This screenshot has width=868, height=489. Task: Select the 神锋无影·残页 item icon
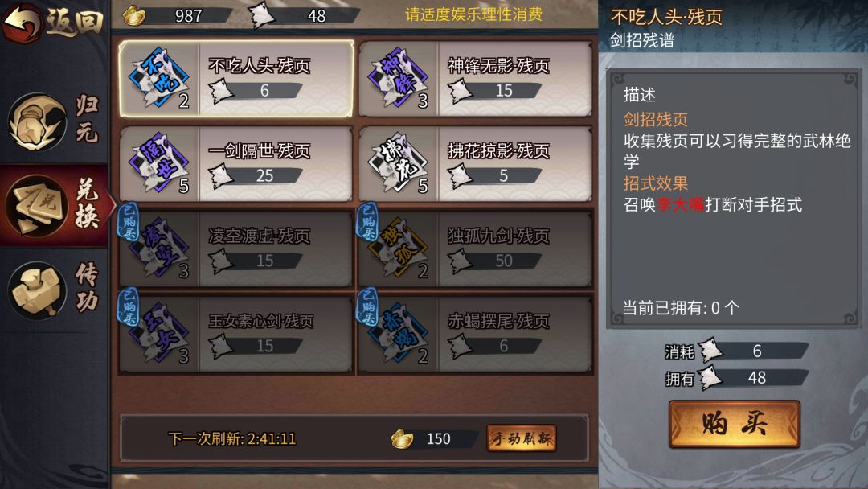pos(398,79)
